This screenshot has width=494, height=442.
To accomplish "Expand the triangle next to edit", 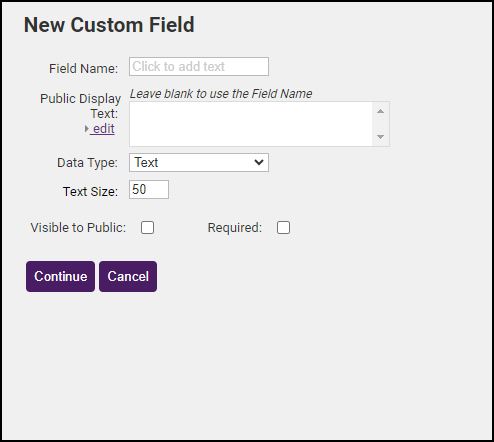I will click(x=86, y=129).
